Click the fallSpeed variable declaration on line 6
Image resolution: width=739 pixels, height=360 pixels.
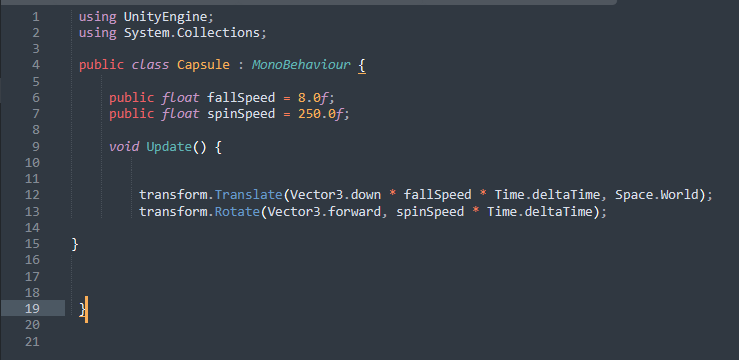point(241,98)
